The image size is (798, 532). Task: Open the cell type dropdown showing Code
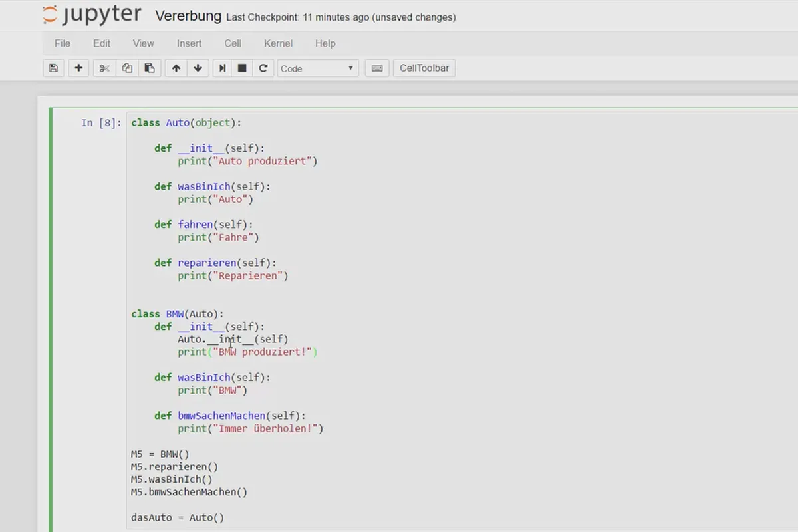point(318,68)
